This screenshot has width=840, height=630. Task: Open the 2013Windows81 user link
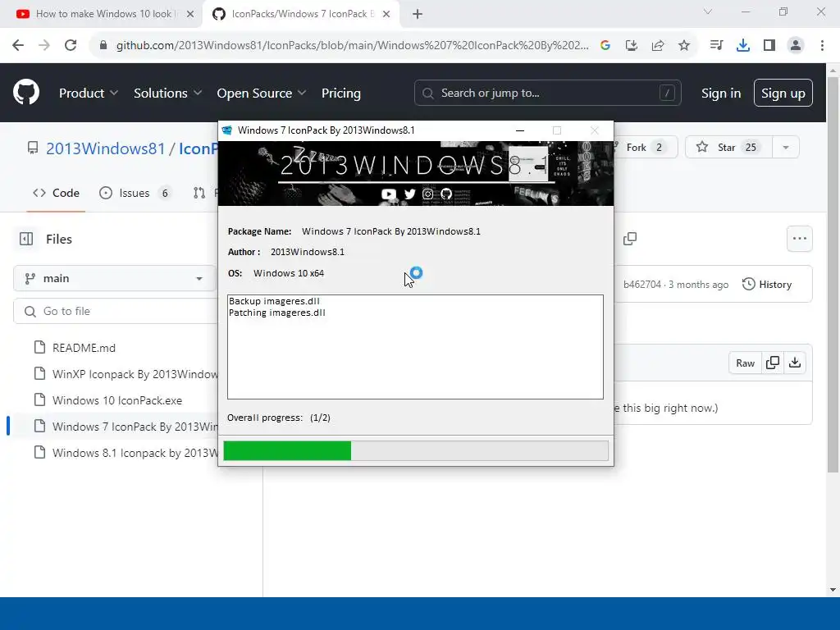[x=106, y=148]
